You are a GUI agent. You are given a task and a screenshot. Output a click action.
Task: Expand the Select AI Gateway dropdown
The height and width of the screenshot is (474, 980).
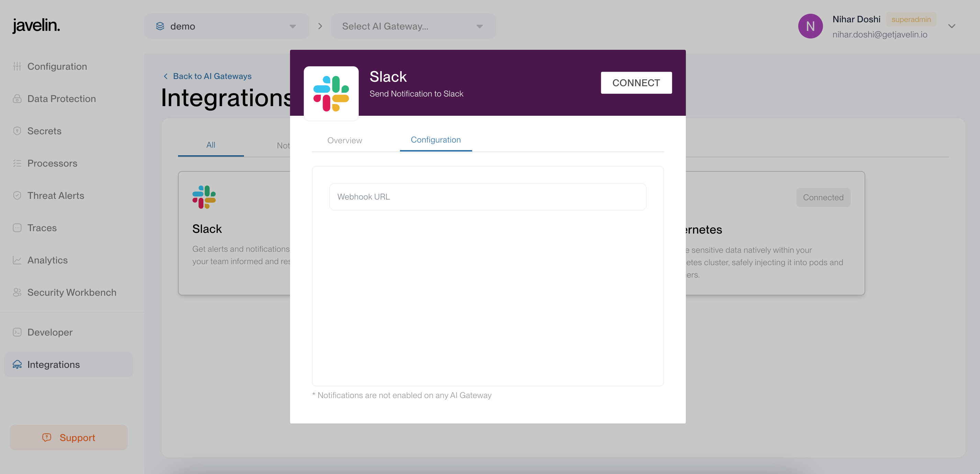pos(413,26)
